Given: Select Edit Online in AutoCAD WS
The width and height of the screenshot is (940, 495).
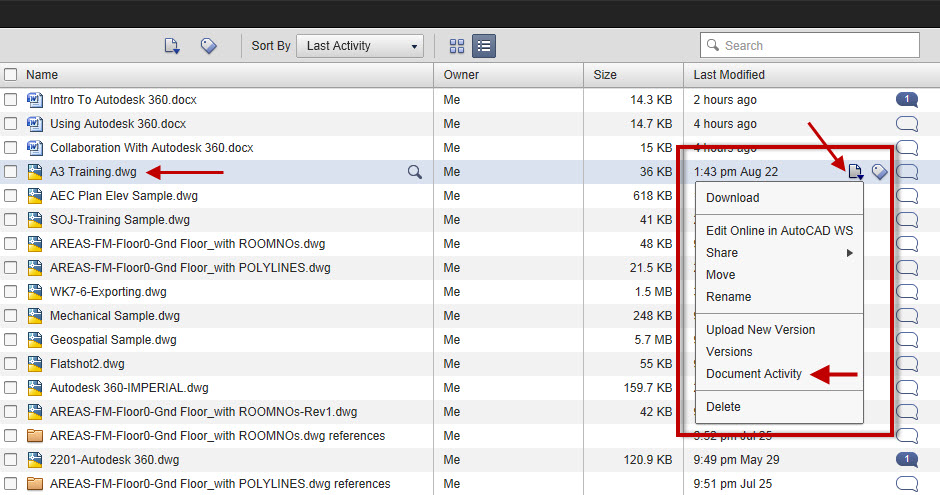Looking at the screenshot, I should [x=779, y=231].
